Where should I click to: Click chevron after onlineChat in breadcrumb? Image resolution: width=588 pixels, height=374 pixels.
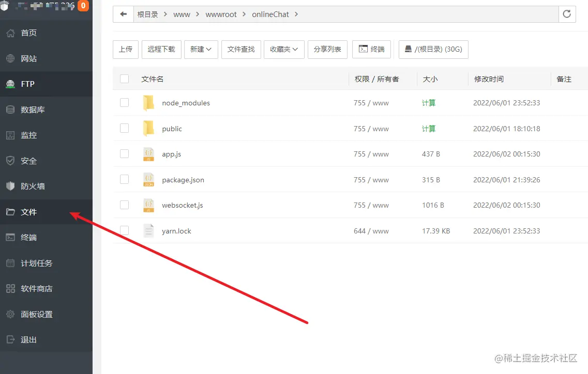296,14
